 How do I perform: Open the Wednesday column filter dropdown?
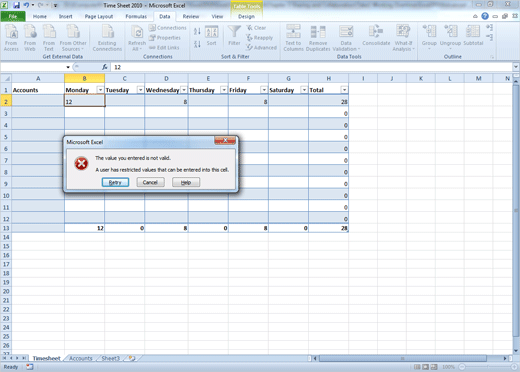184,90
